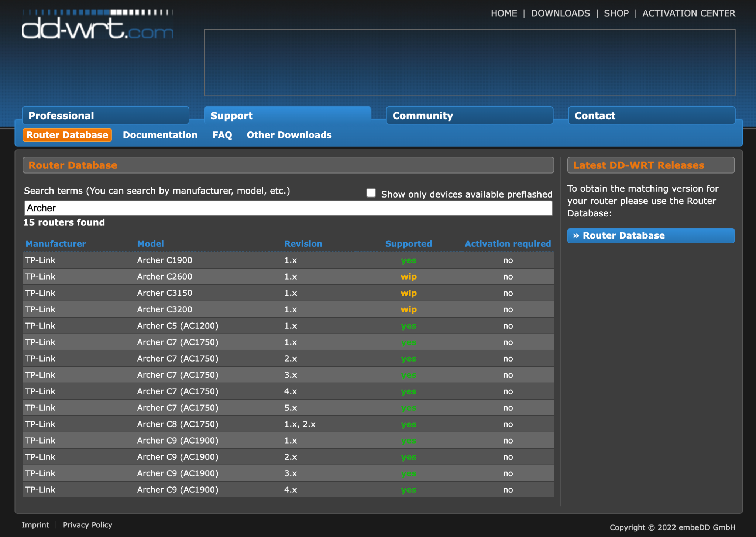Viewport: 756px width, 537px height.
Task: Select the Archer C1900 row
Action: coord(288,260)
